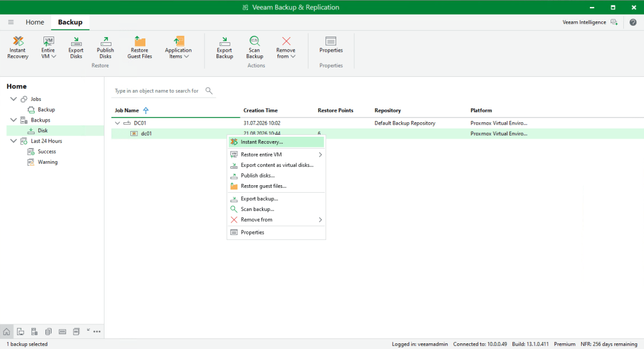Click the magnifier search icon

click(x=209, y=91)
